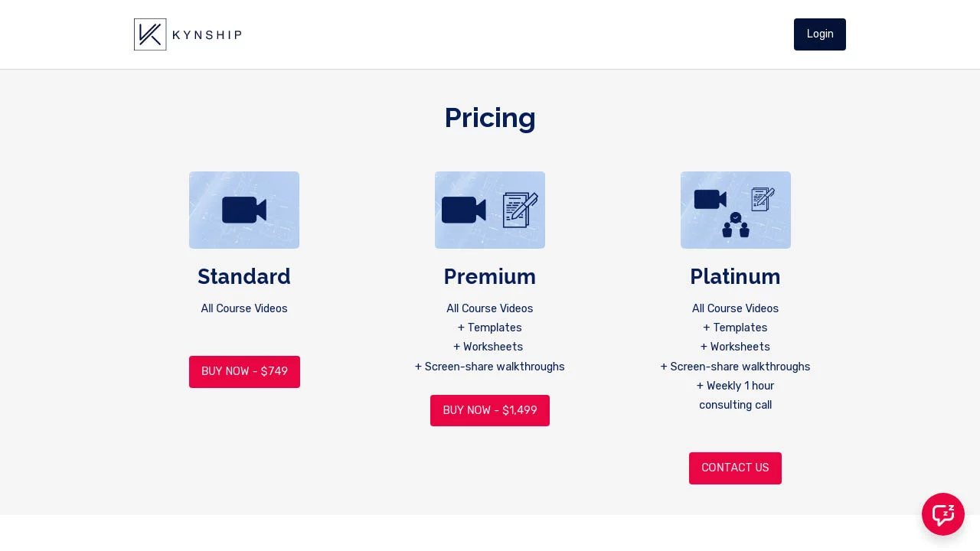Image resolution: width=980 pixels, height=551 pixels.
Task: Select the Platinum plan title
Action: (735, 276)
